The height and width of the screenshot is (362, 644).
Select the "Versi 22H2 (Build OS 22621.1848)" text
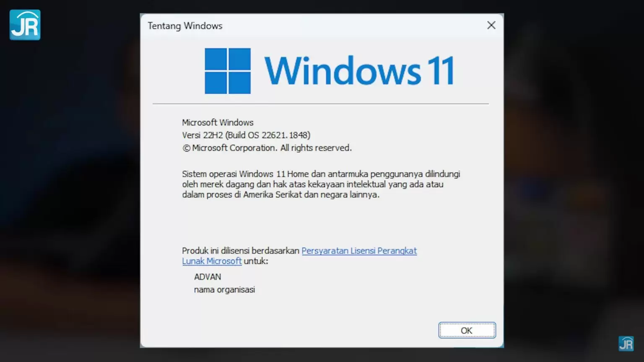(246, 135)
